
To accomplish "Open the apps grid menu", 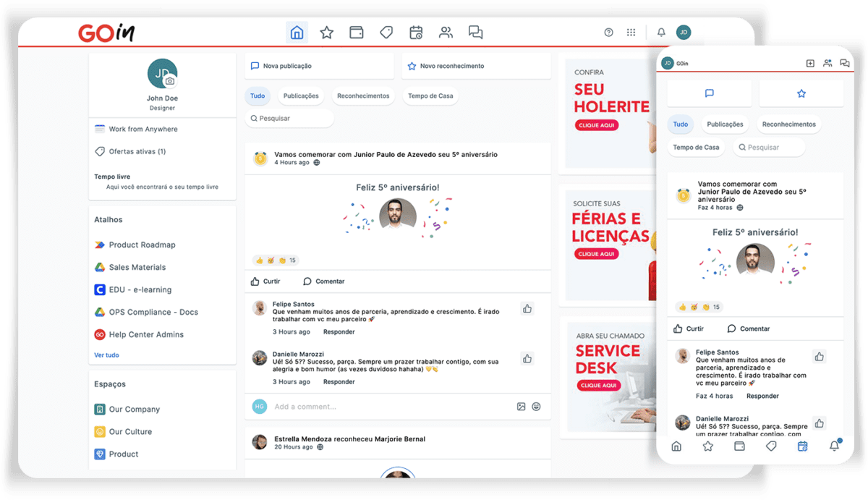I will click(x=631, y=32).
